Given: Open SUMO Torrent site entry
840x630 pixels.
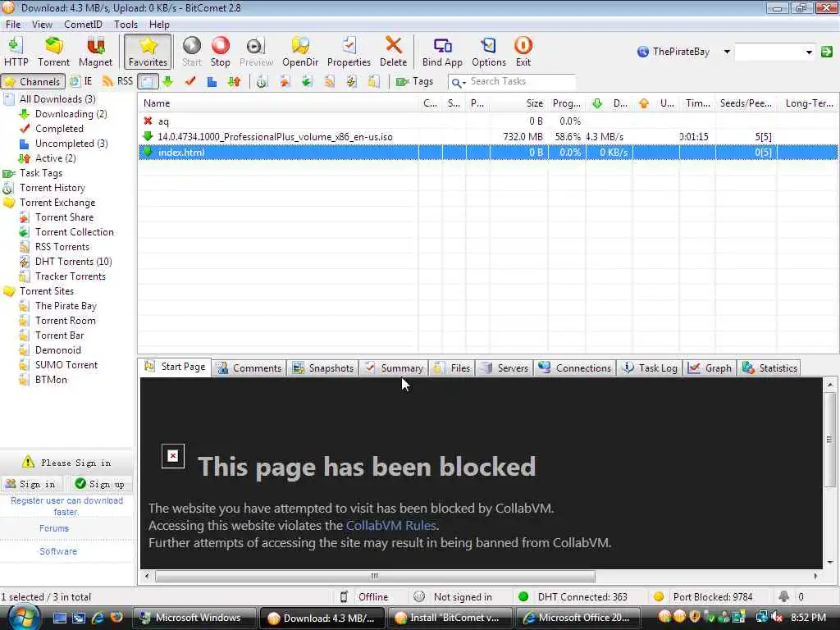Looking at the screenshot, I should tap(66, 365).
